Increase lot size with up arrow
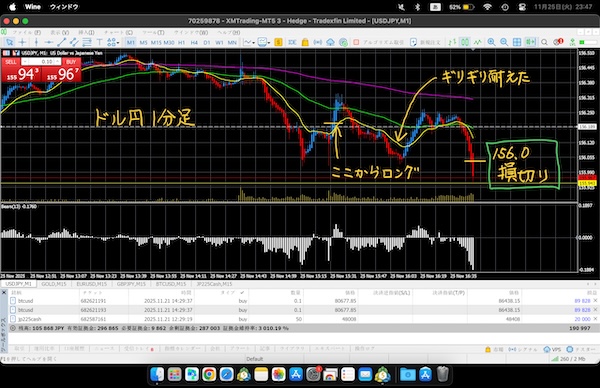This screenshot has width=600, height=388. pos(58,62)
